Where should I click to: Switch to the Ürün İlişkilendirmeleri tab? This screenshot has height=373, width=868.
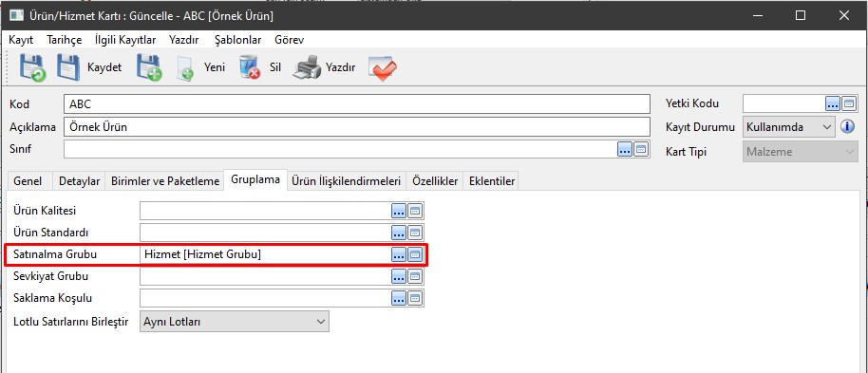pos(346,181)
